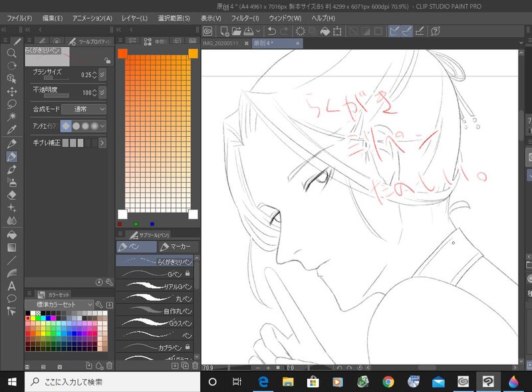Open brush size dynamics button
This screenshot has height=392, width=532.
[x=102, y=74]
